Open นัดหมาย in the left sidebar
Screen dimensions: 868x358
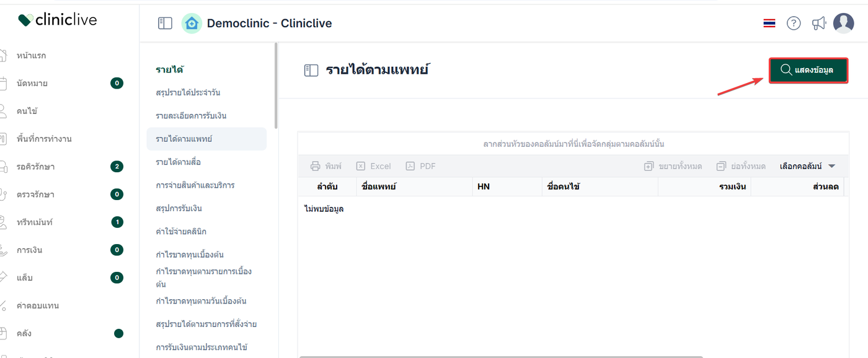[32, 83]
